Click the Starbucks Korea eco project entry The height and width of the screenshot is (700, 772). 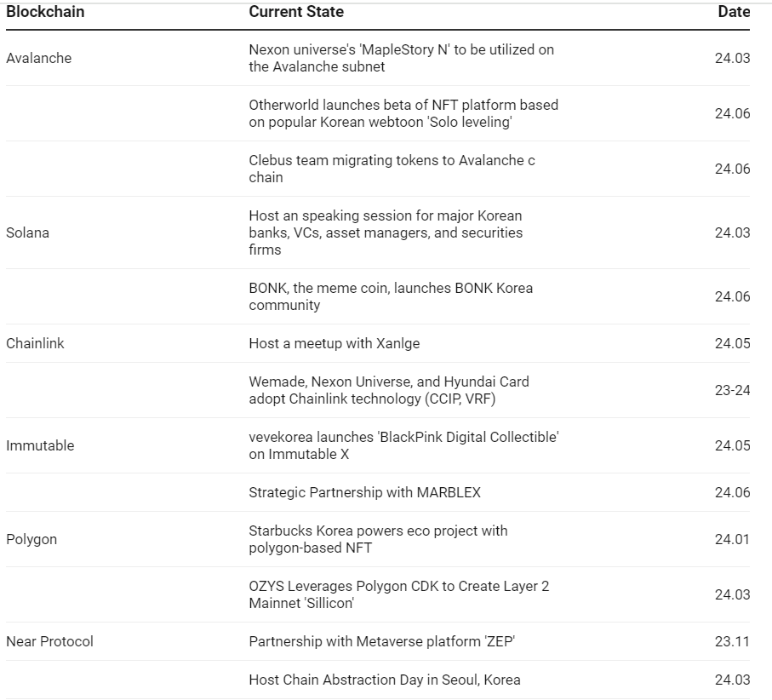click(x=378, y=539)
